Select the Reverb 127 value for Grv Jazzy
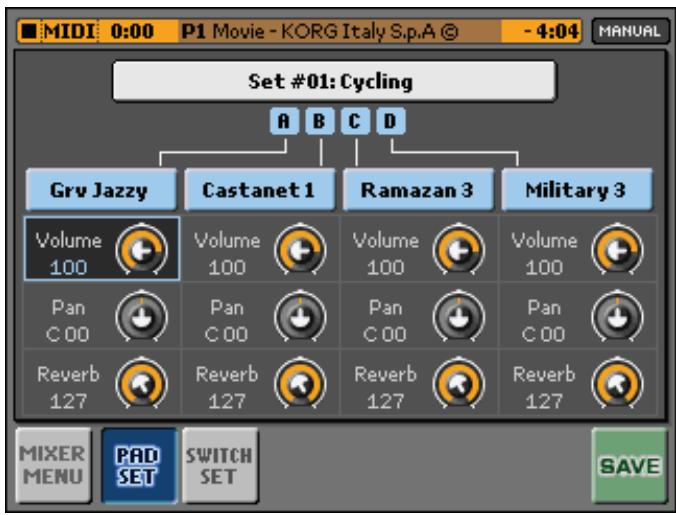The height and width of the screenshot is (515, 676). 69,402
